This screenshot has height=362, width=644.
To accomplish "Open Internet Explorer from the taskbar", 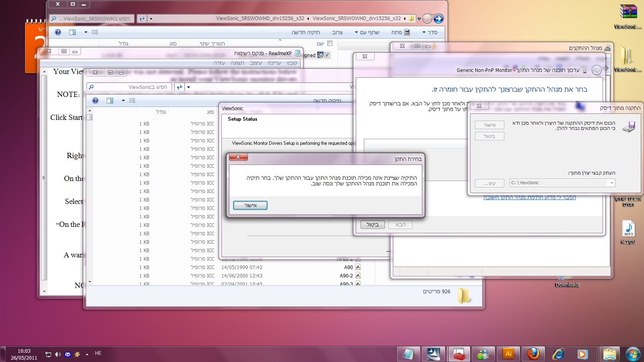I will 558,354.
